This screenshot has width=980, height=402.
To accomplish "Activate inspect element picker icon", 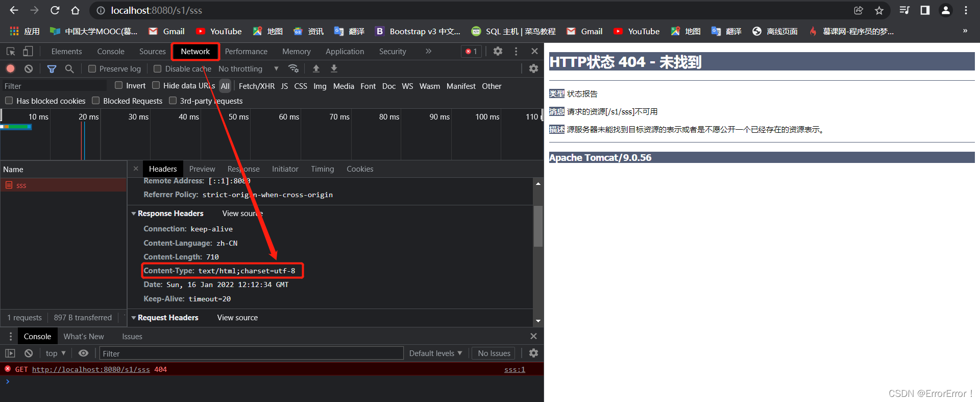I will click(11, 51).
